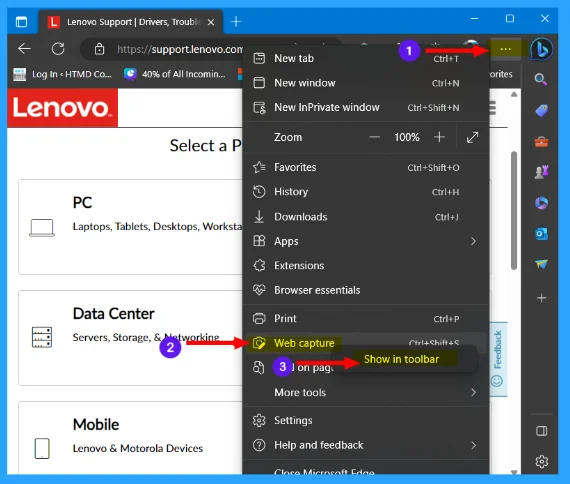Open the Feedback side tab
This screenshot has height=484, width=570.
[x=498, y=359]
